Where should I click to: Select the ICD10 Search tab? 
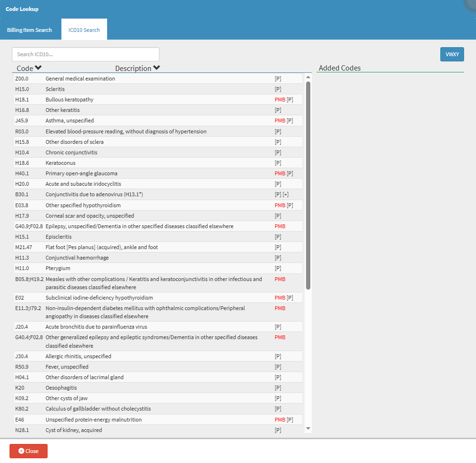84,30
